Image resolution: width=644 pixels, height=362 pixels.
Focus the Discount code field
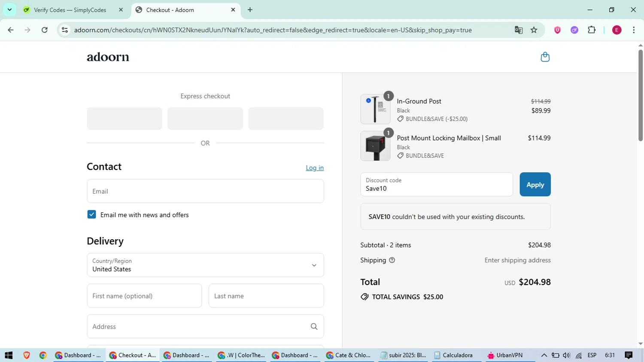point(437,185)
